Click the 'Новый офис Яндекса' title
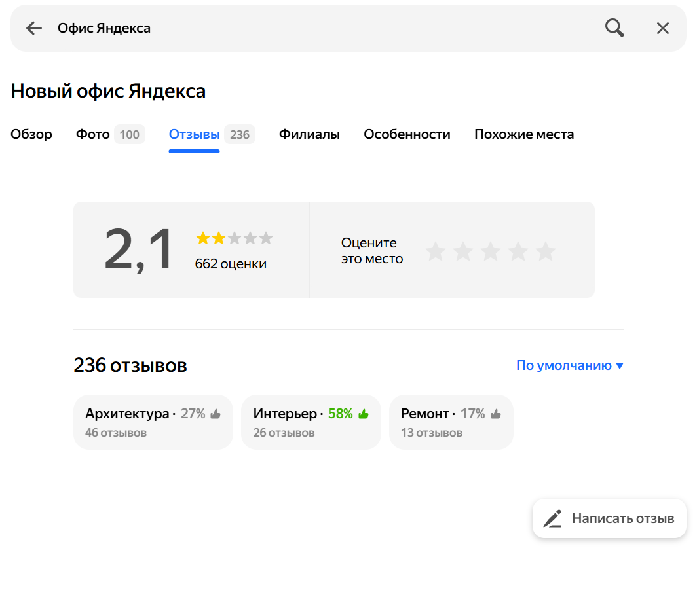 (108, 91)
